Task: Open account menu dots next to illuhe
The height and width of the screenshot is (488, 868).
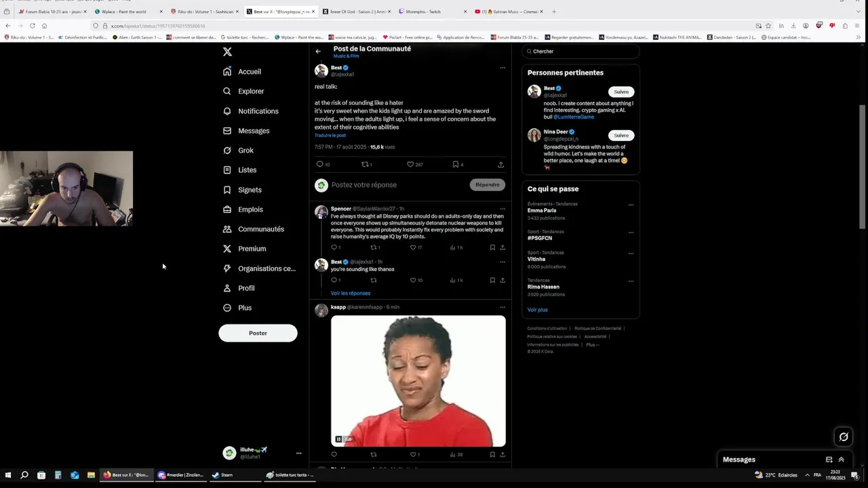Action: point(298,453)
